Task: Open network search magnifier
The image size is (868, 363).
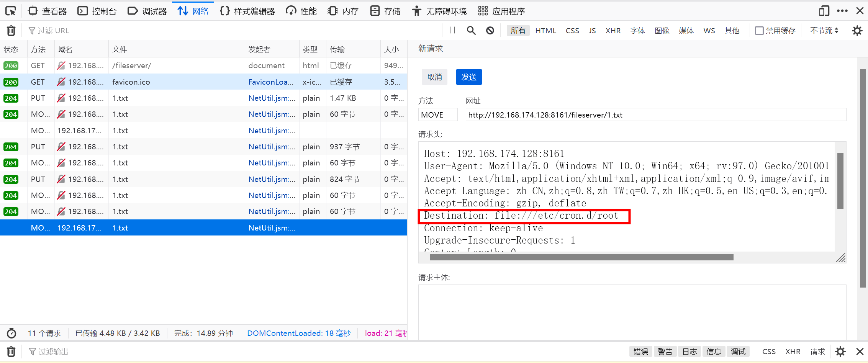Action: (x=471, y=31)
